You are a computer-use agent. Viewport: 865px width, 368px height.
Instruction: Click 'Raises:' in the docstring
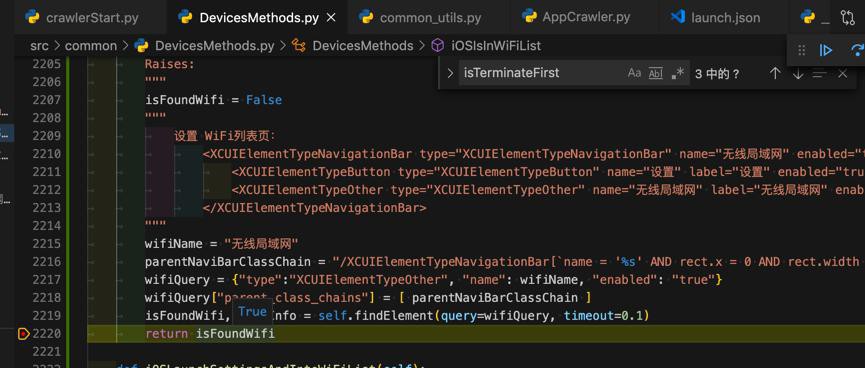click(170, 64)
